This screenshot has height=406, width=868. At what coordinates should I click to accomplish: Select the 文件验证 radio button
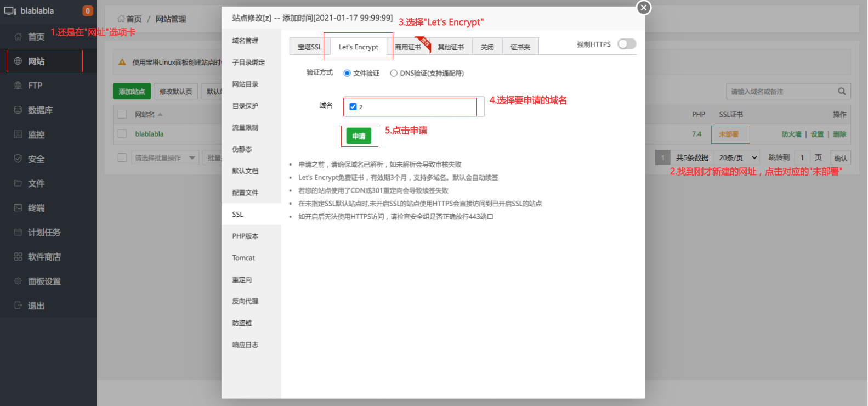pyautogui.click(x=347, y=73)
